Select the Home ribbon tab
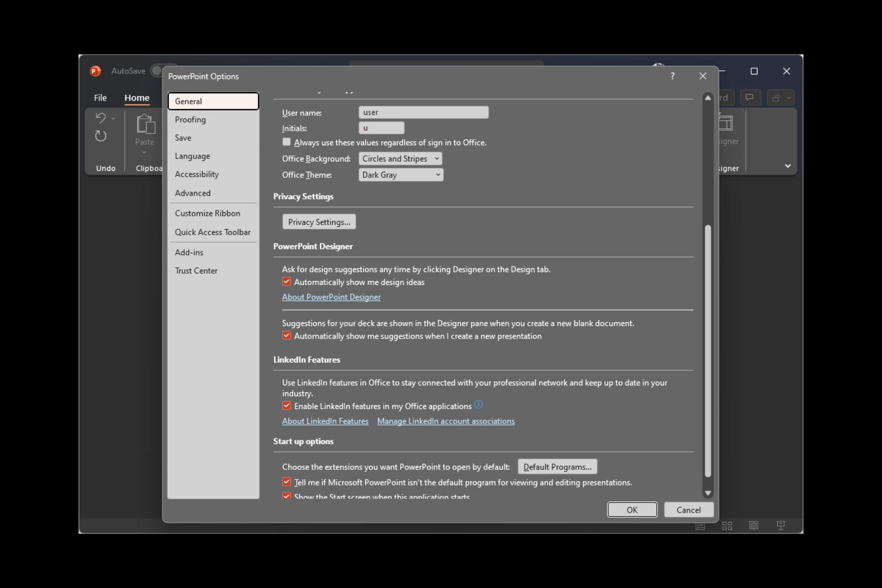Screen dimensions: 882x588 pyautogui.click(x=137, y=97)
